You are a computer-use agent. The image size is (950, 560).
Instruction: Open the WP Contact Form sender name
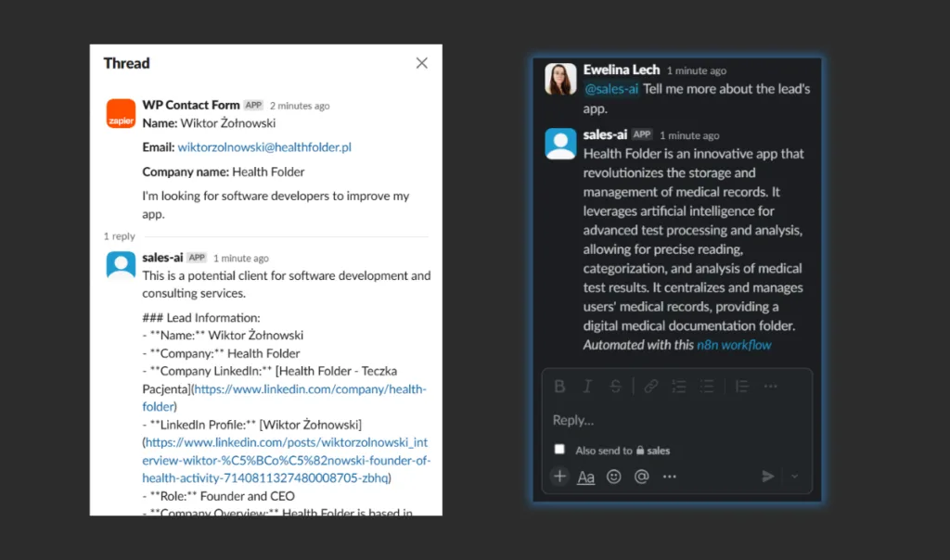(191, 105)
